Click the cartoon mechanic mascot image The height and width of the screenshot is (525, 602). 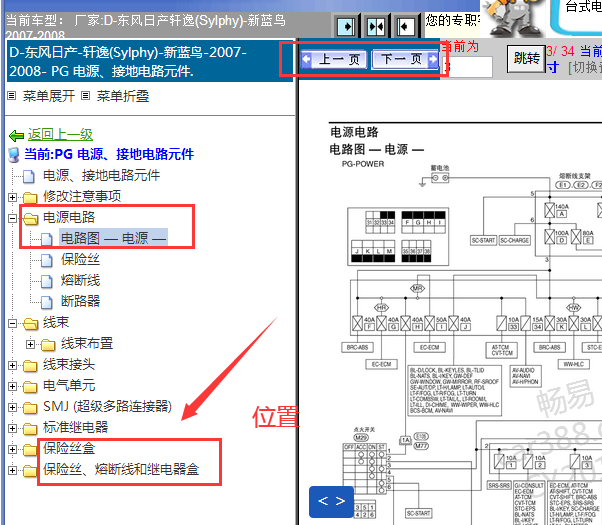click(513, 17)
